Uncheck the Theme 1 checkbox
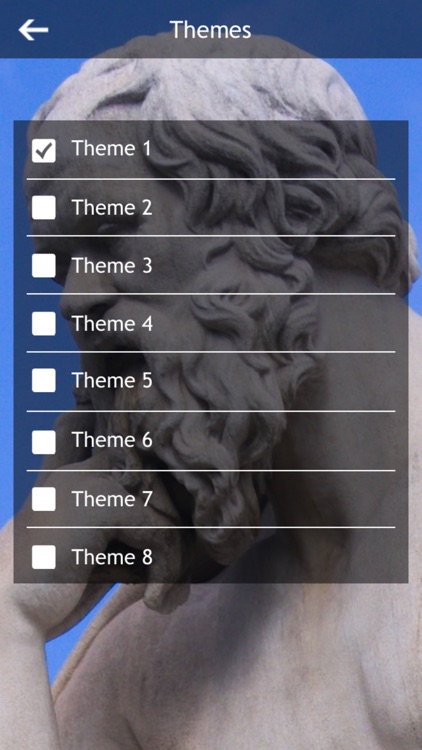422x750 pixels. [44, 150]
